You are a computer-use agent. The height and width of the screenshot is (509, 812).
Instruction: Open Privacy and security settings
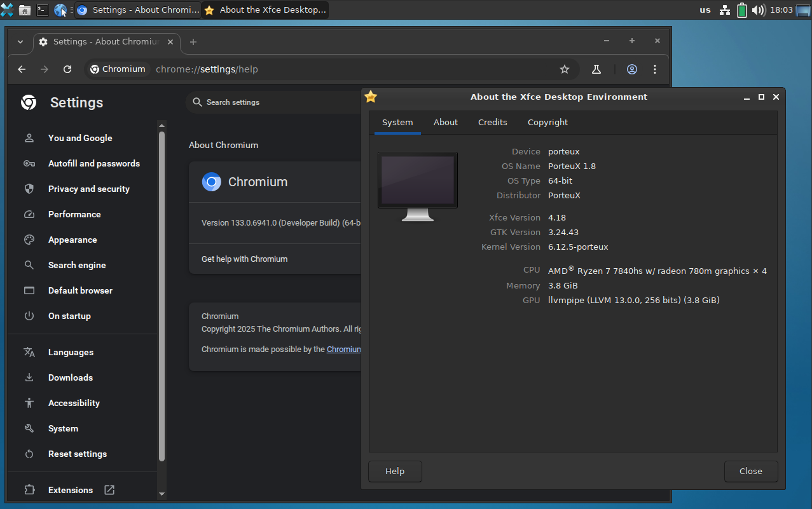(x=89, y=189)
